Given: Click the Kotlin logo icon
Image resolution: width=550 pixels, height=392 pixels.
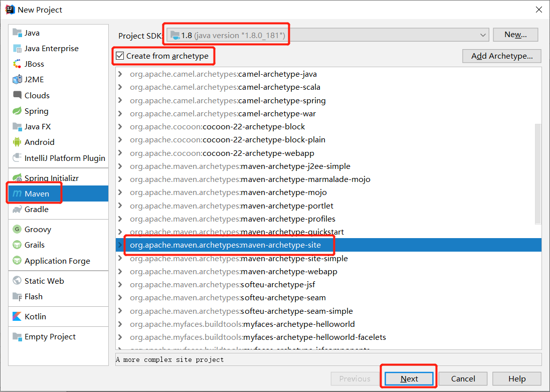Looking at the screenshot, I should coord(17,316).
